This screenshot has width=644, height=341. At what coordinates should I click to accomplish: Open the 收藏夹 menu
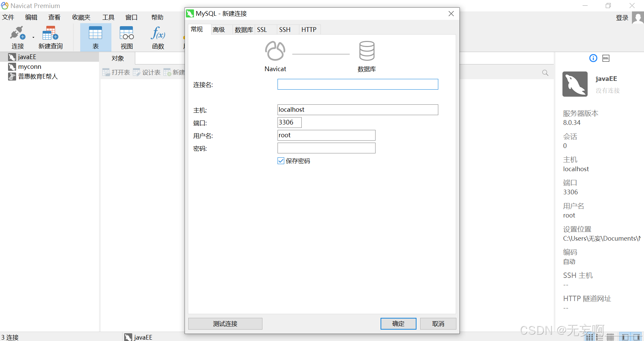[81, 17]
